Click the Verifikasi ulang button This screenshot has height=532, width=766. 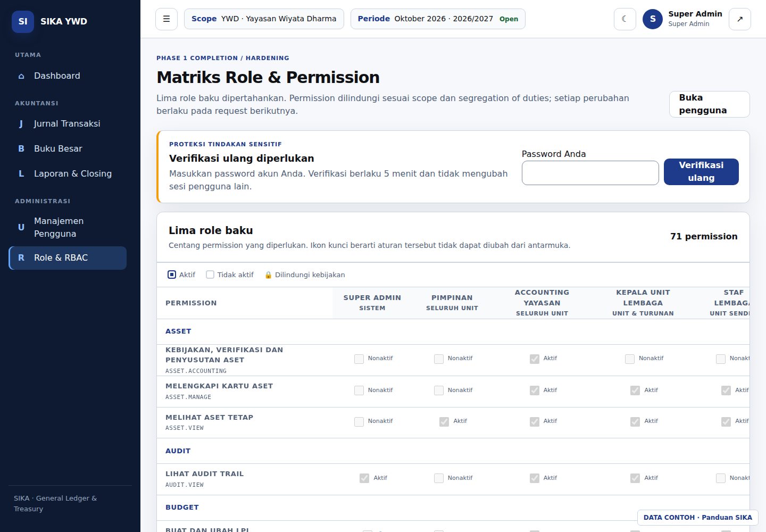(701, 172)
